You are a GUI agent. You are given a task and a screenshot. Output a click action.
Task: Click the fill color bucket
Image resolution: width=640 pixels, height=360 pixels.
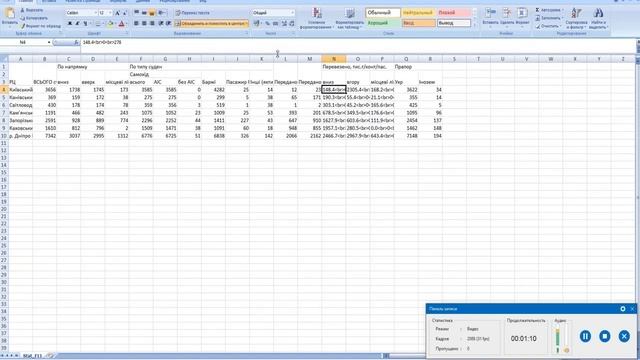point(110,24)
